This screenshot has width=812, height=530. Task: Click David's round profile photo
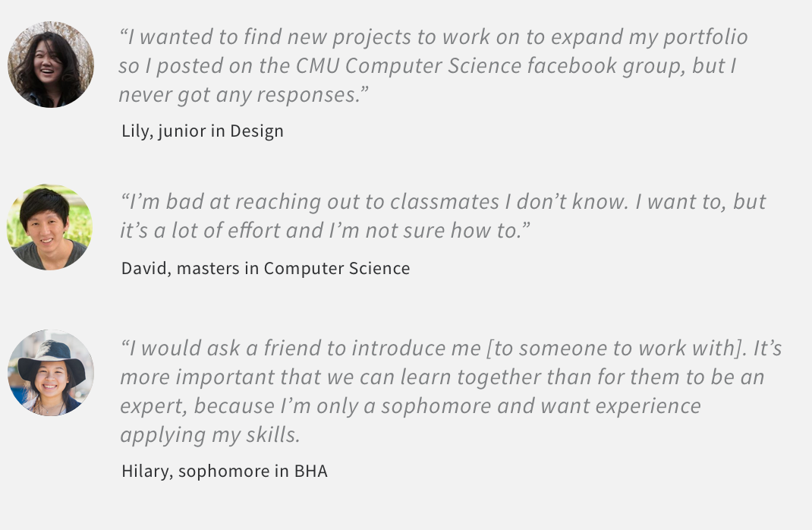coord(49,226)
